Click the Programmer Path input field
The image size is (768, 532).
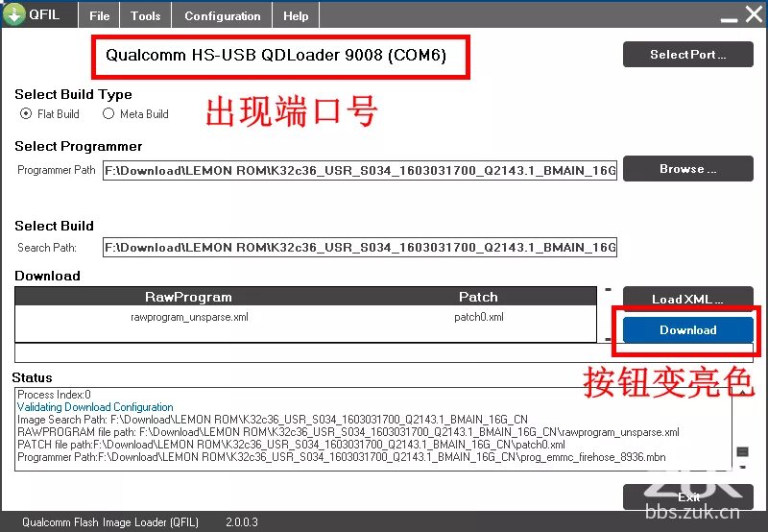359,171
